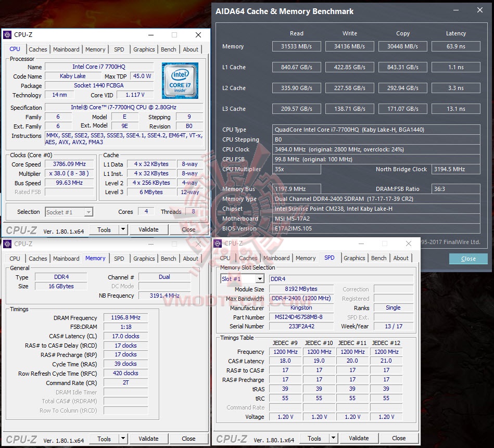
Task: Click Memory Copy 30448 MB/s value
Action: [402, 46]
